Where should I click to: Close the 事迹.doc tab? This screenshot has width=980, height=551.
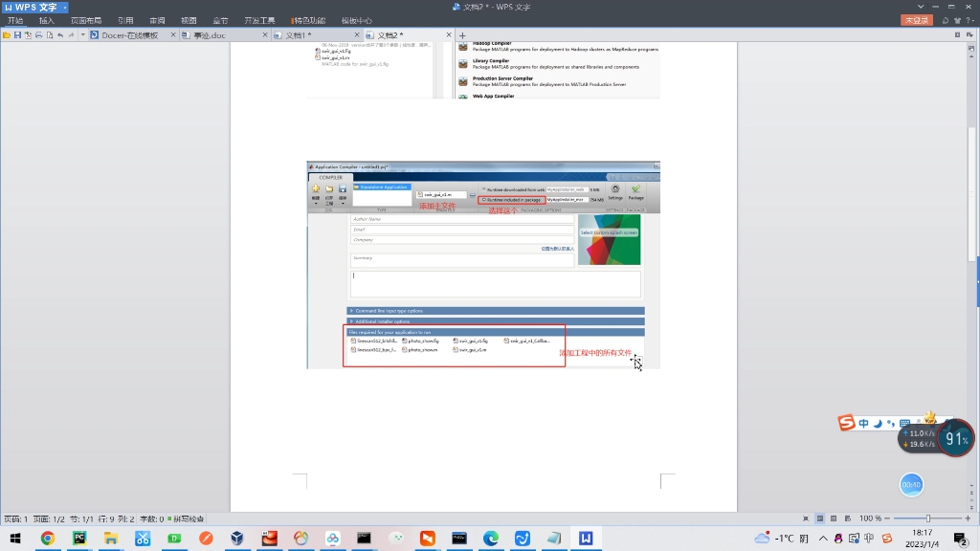click(x=265, y=35)
